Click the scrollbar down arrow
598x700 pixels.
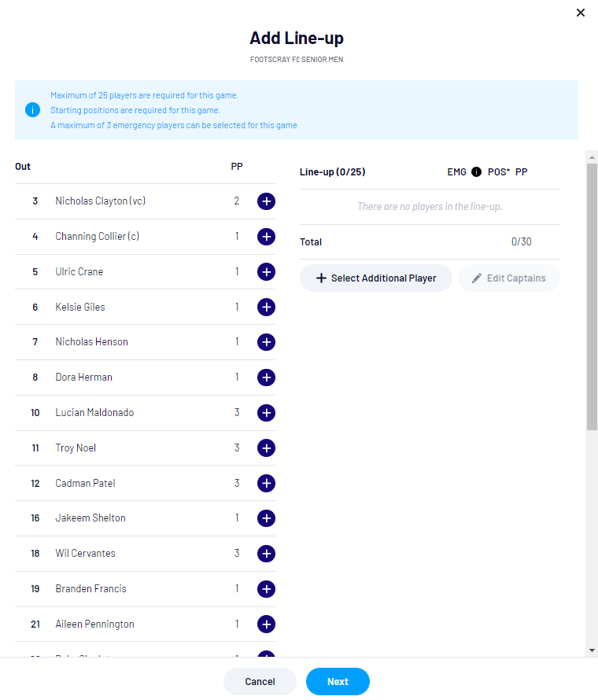[x=592, y=650]
